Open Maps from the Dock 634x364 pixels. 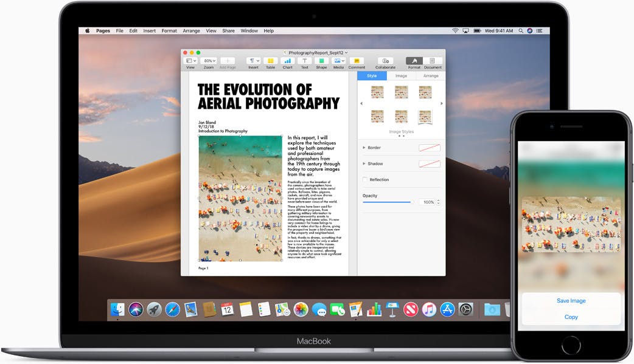coord(282,310)
